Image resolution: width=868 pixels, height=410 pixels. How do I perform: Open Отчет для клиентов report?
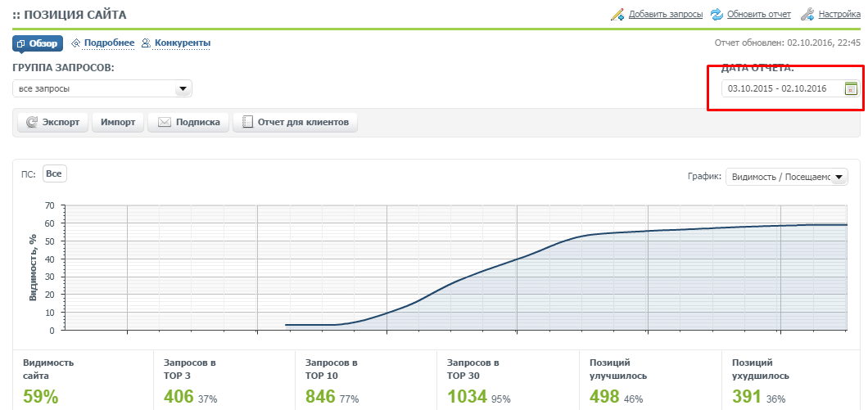[295, 123]
